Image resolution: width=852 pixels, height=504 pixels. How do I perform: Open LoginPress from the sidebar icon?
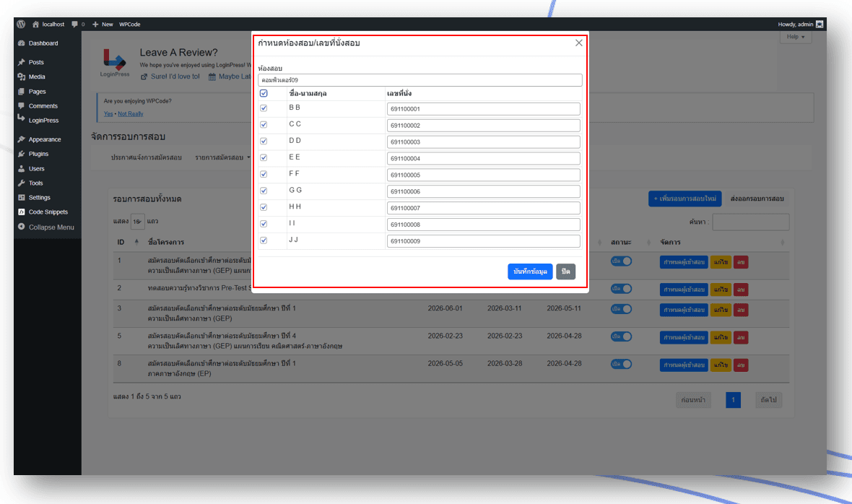[x=21, y=118]
